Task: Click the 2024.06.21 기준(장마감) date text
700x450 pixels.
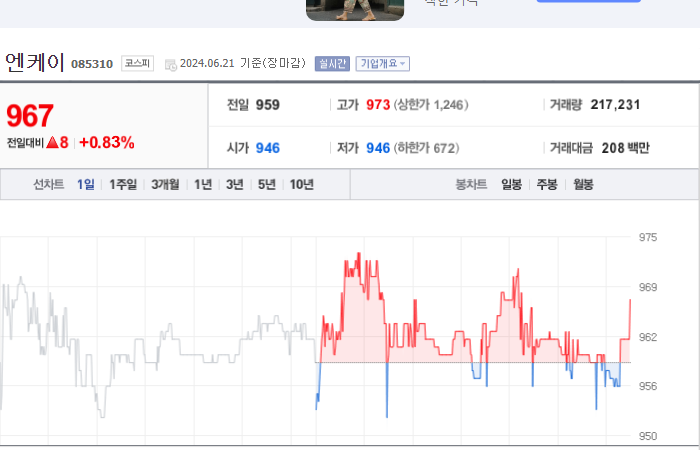Action: tap(242, 63)
